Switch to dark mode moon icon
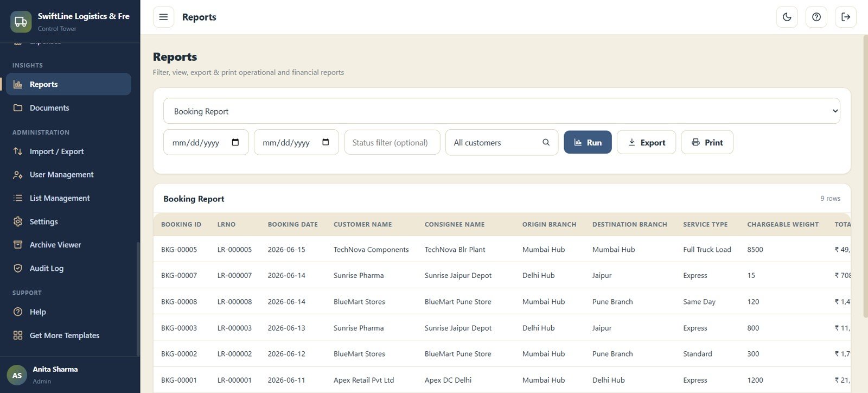 pyautogui.click(x=787, y=17)
